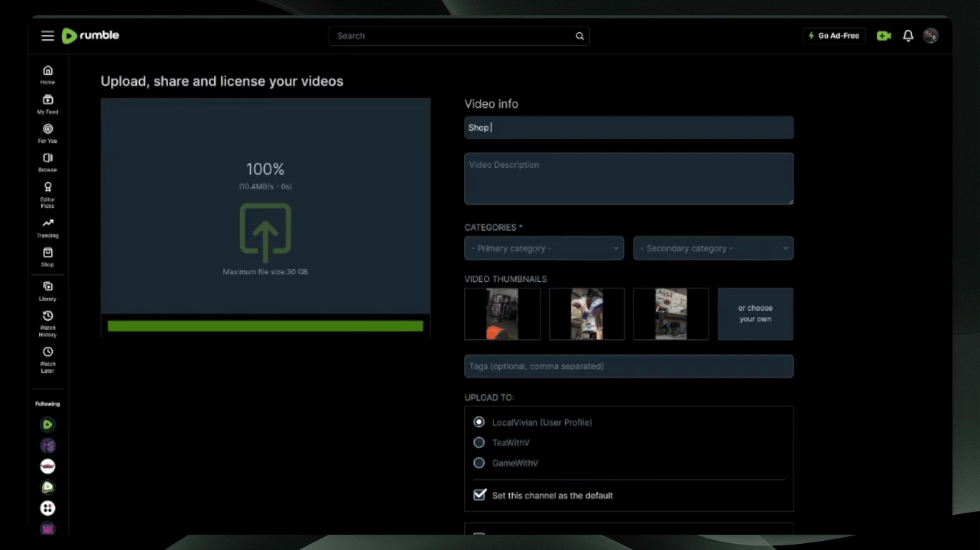Open the Primary category dropdown

coord(544,248)
